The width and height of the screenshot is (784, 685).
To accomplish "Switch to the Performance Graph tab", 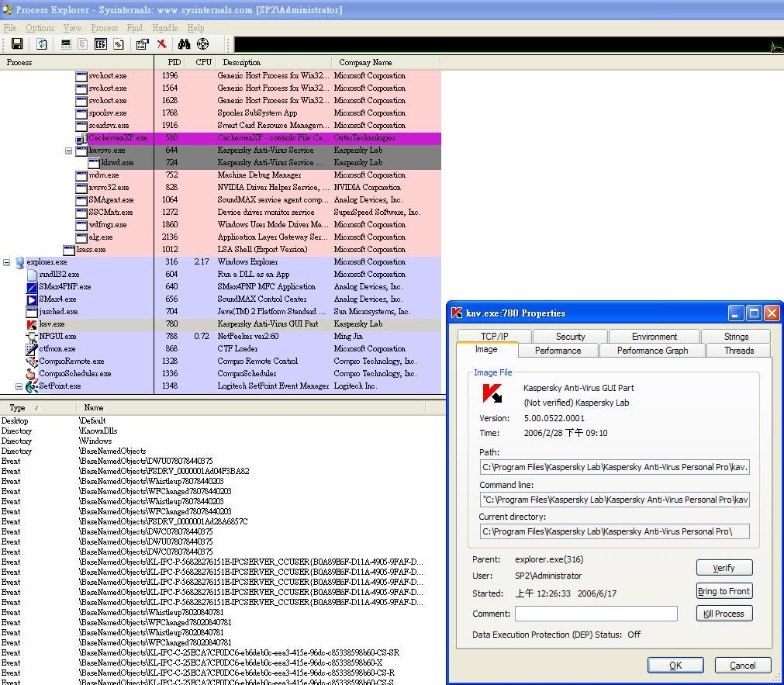I will click(652, 350).
